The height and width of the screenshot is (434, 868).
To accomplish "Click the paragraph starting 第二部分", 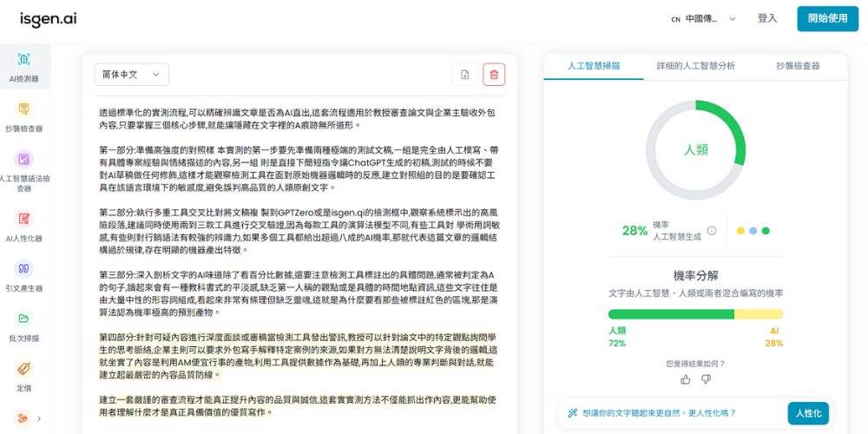I will [x=300, y=231].
